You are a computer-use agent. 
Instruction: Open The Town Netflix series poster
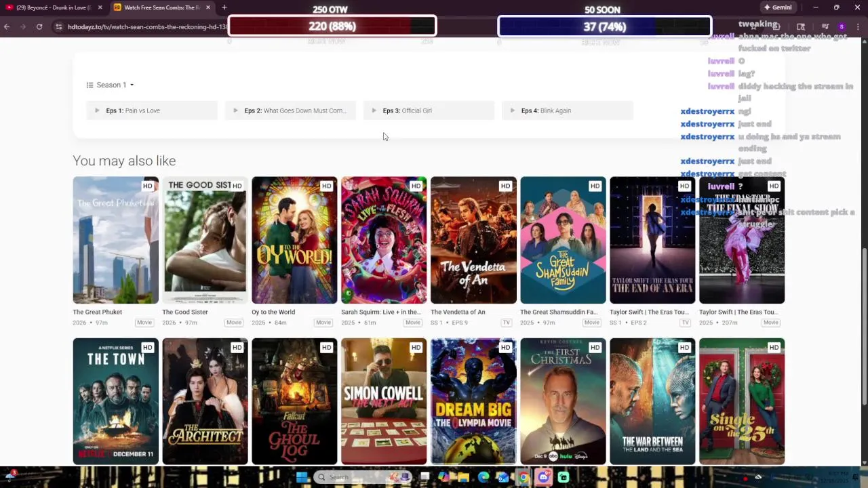[115, 401]
